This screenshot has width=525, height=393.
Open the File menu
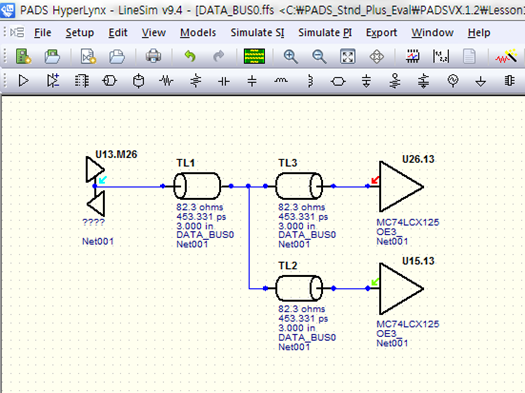(x=43, y=32)
